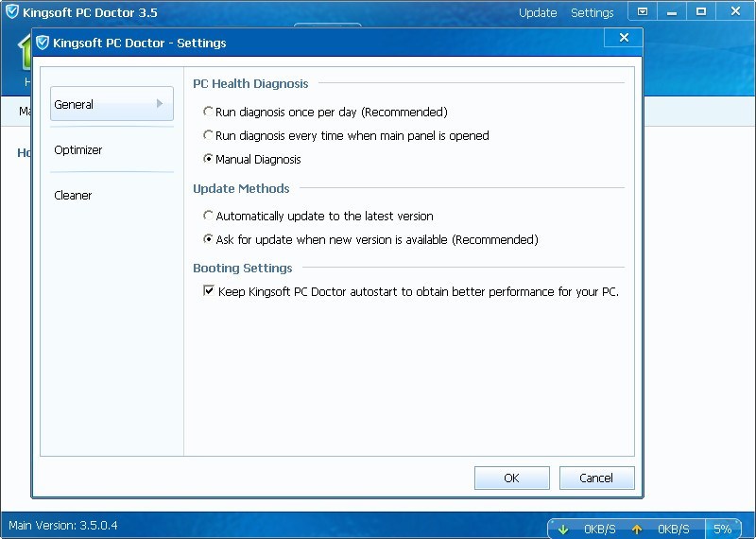Switch to Cleaner settings tab
The height and width of the screenshot is (539, 756).
(112, 195)
